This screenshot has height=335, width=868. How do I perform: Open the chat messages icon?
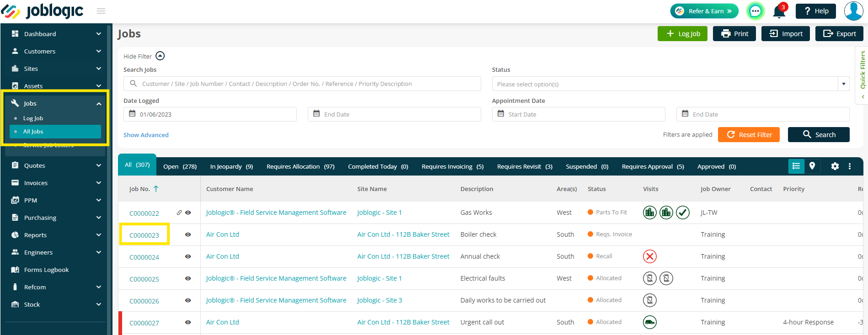[755, 11]
